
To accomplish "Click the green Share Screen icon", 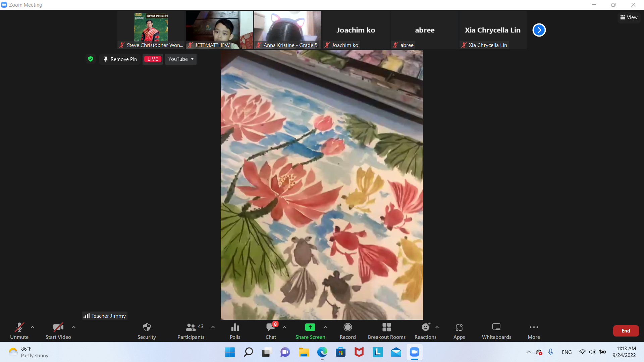I will tap(310, 327).
